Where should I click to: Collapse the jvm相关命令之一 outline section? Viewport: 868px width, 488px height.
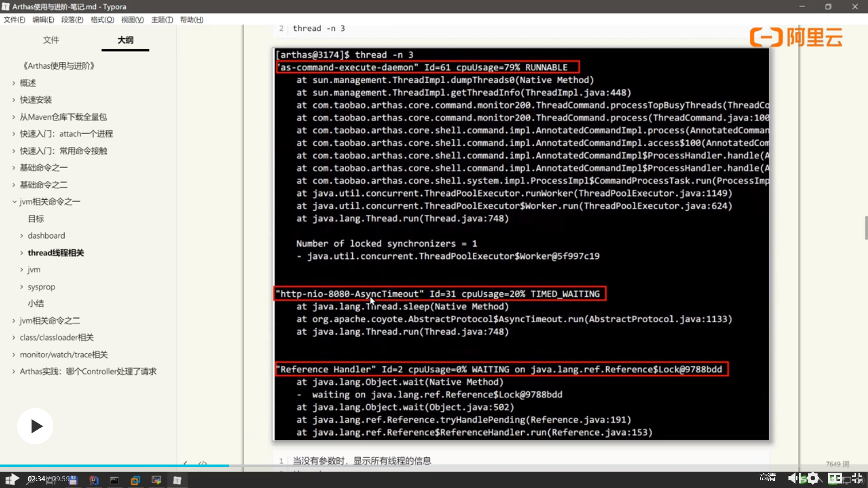[x=14, y=202]
